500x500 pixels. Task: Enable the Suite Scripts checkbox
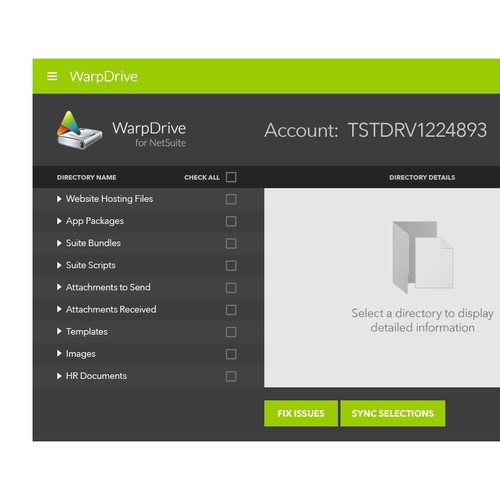coord(231,266)
